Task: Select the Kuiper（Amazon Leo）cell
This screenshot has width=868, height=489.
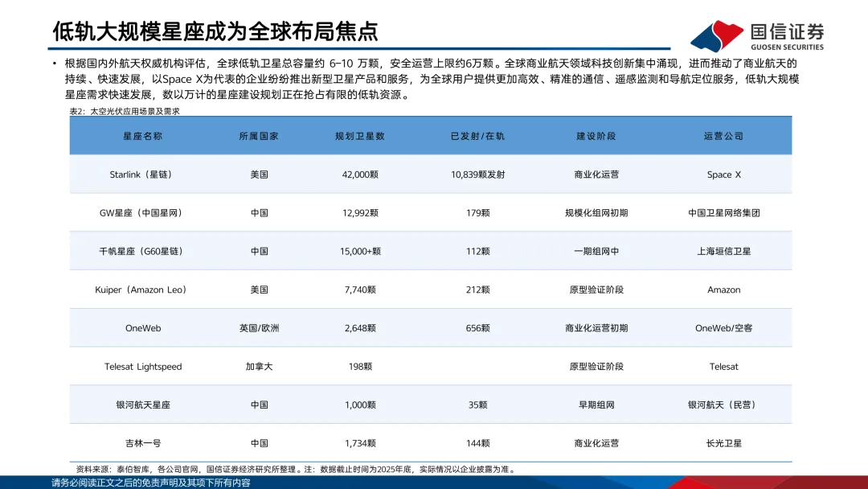Action: point(143,290)
